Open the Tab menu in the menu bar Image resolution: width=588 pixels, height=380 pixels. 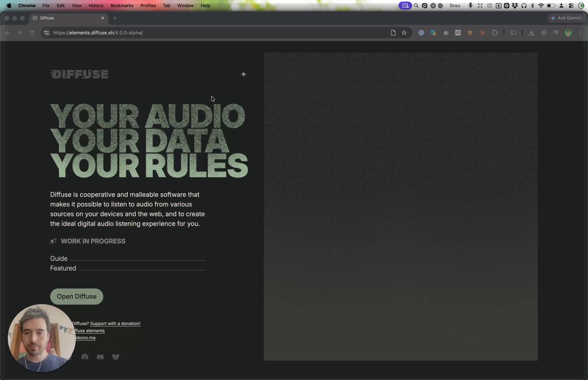[x=166, y=6]
